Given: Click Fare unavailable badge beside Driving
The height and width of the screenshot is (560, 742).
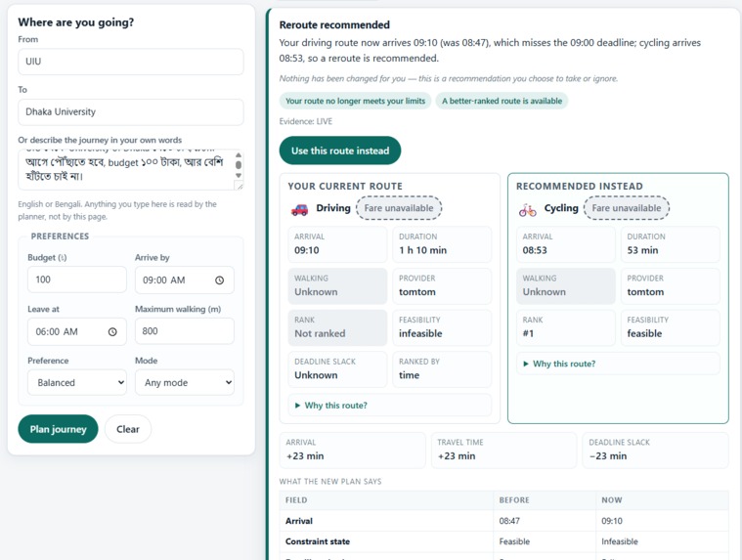Looking at the screenshot, I should pyautogui.click(x=399, y=208).
